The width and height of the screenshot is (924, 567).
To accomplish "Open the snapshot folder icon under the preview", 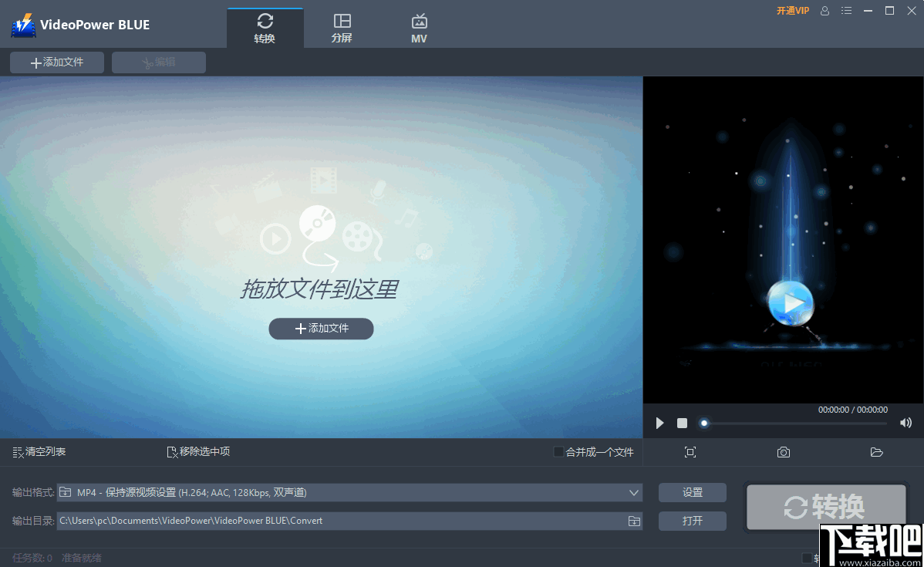I will point(876,452).
